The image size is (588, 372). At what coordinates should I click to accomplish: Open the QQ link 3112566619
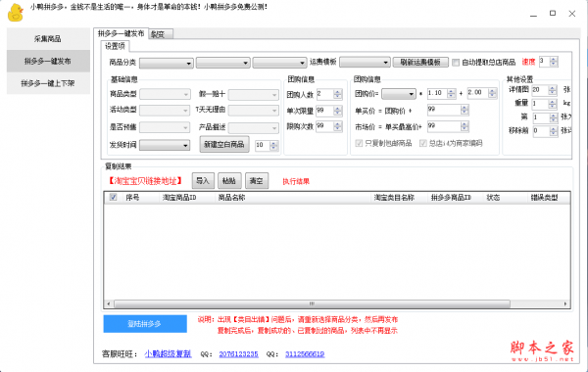(305, 354)
